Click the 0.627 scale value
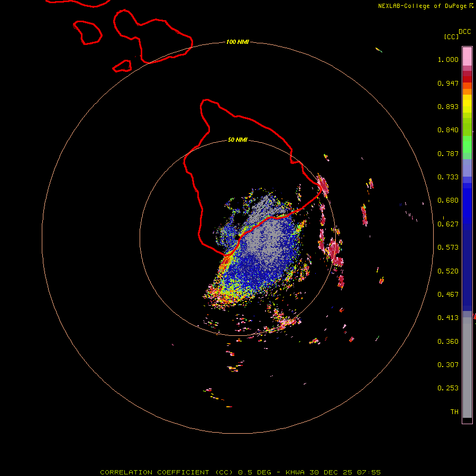The width and height of the screenshot is (476, 476). [x=448, y=224]
